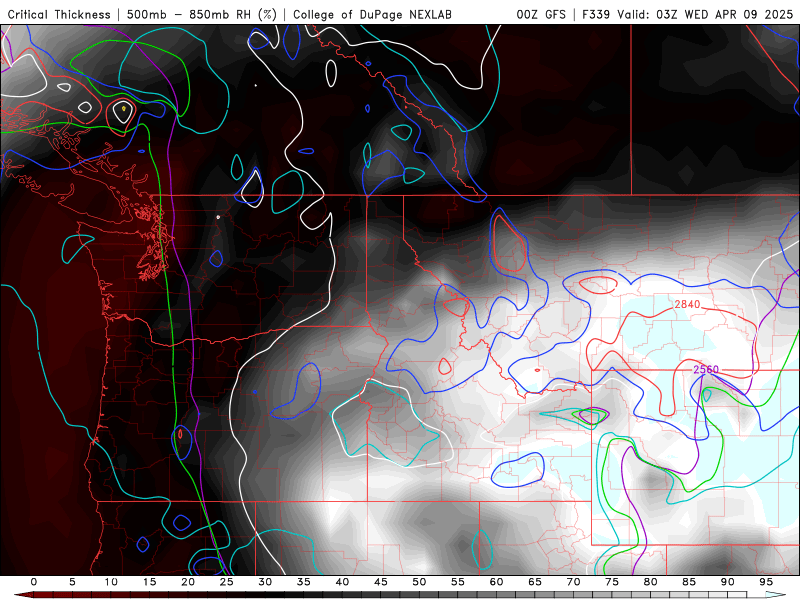Click the '90' value on the color scale
The height and width of the screenshot is (600, 800).
pos(727,582)
